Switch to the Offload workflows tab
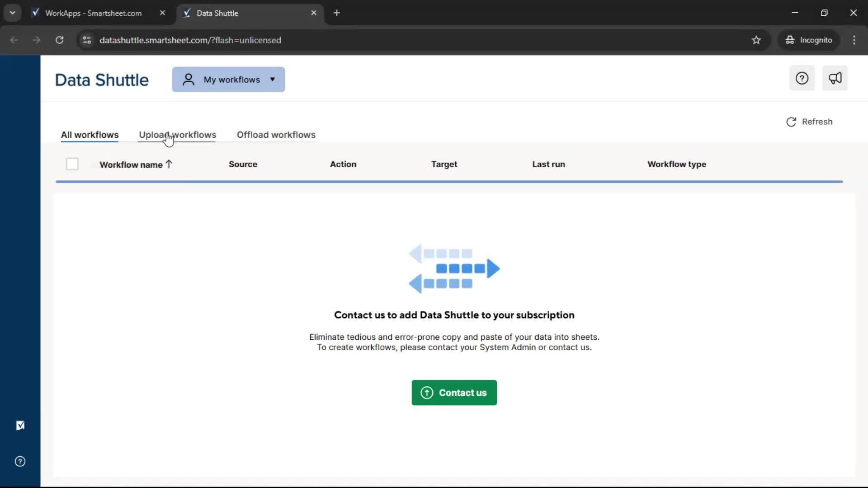Image resolution: width=868 pixels, height=488 pixels. pyautogui.click(x=276, y=135)
